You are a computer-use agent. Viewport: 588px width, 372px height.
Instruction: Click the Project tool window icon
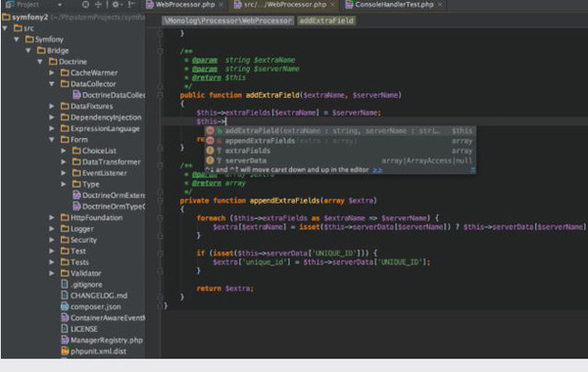coord(10,5)
